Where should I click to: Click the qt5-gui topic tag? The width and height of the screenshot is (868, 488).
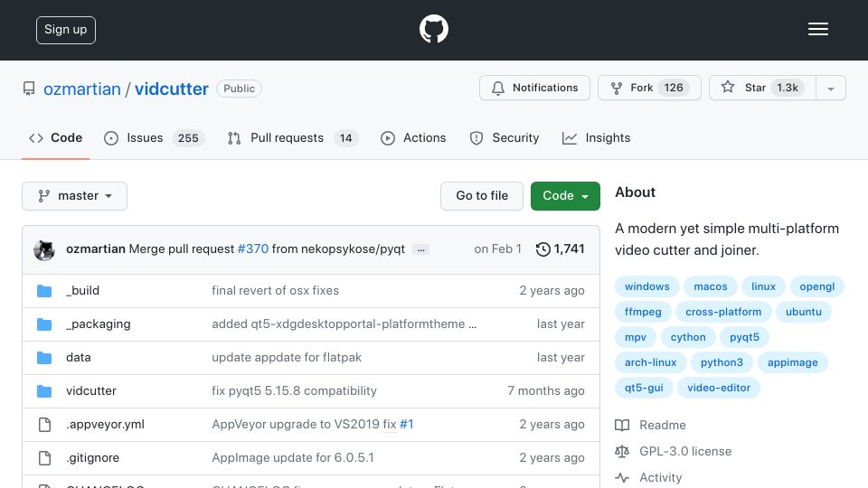click(644, 388)
